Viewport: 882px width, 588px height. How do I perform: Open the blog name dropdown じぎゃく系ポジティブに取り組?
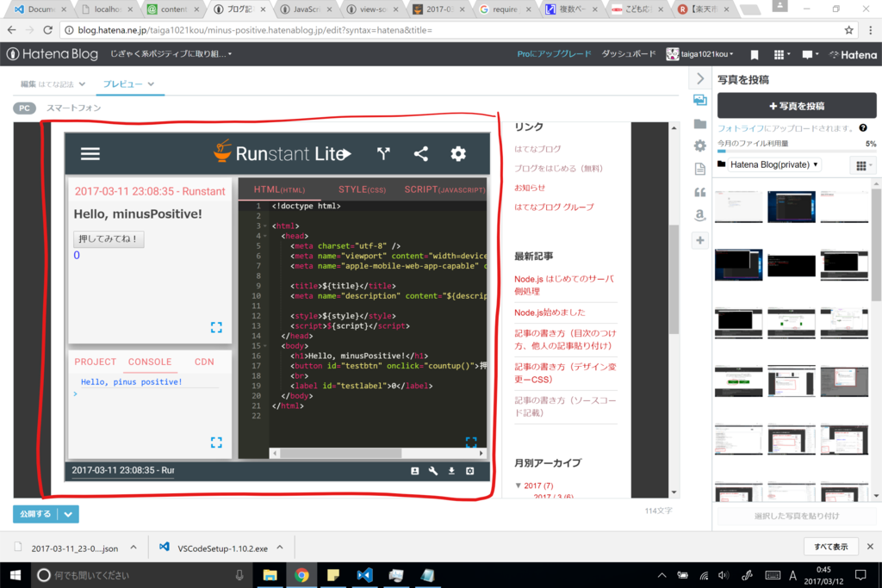(x=171, y=54)
